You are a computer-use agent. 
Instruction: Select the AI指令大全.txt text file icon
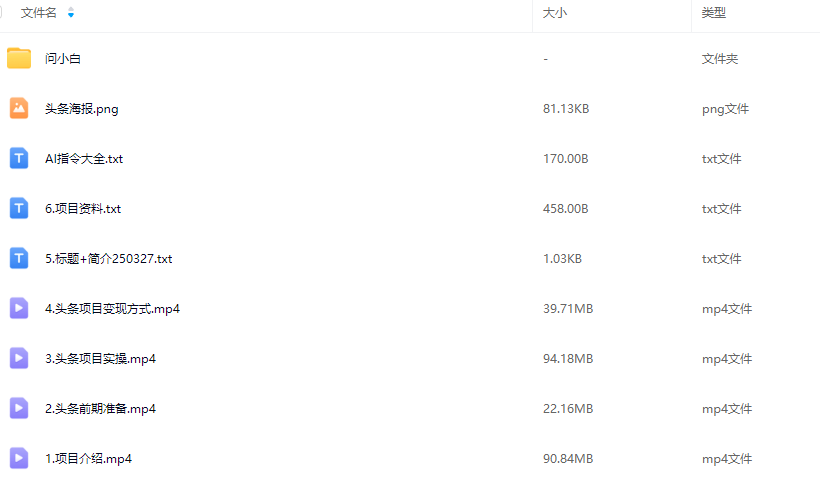(x=19, y=158)
